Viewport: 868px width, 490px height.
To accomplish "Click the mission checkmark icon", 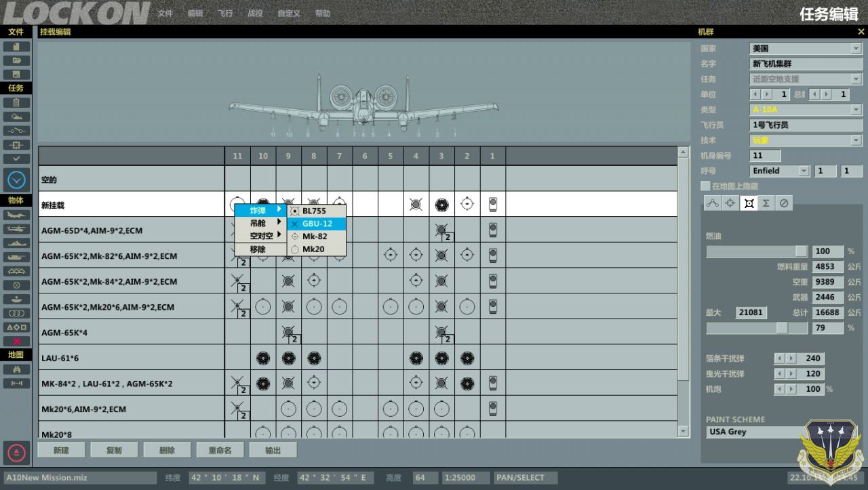I will click(x=16, y=159).
